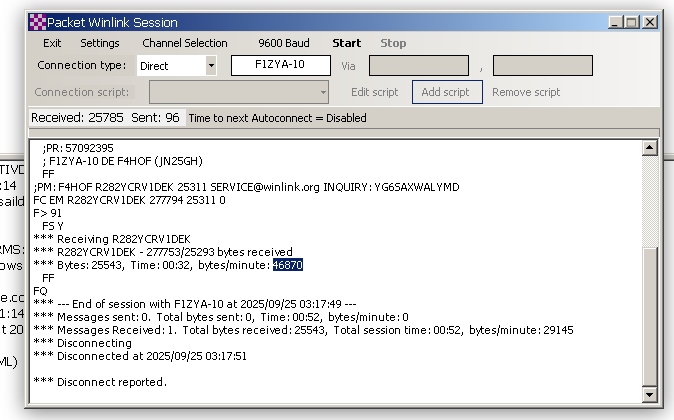Click the session log scroll-down arrow
674x420 pixels.
tap(649, 397)
